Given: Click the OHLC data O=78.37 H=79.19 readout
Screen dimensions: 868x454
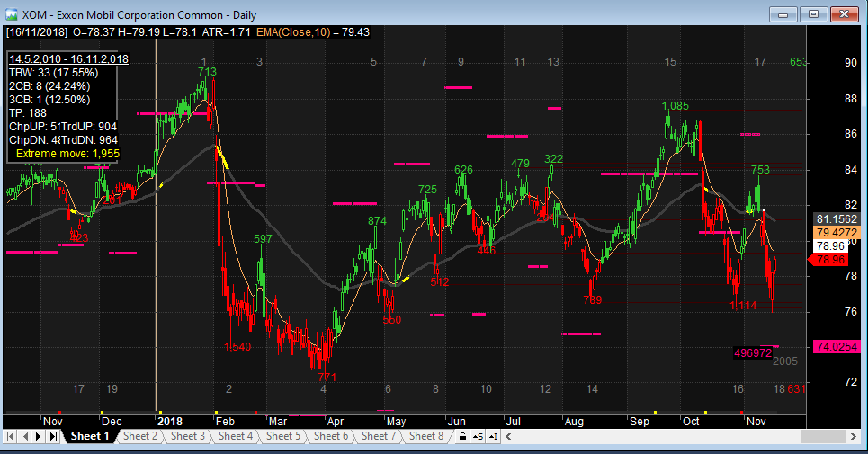Looking at the screenshot, I should 135,32.
